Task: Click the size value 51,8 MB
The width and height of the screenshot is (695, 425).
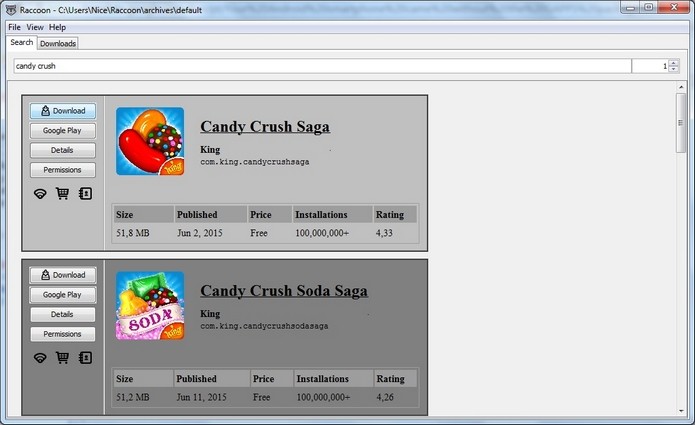Action: (133, 233)
